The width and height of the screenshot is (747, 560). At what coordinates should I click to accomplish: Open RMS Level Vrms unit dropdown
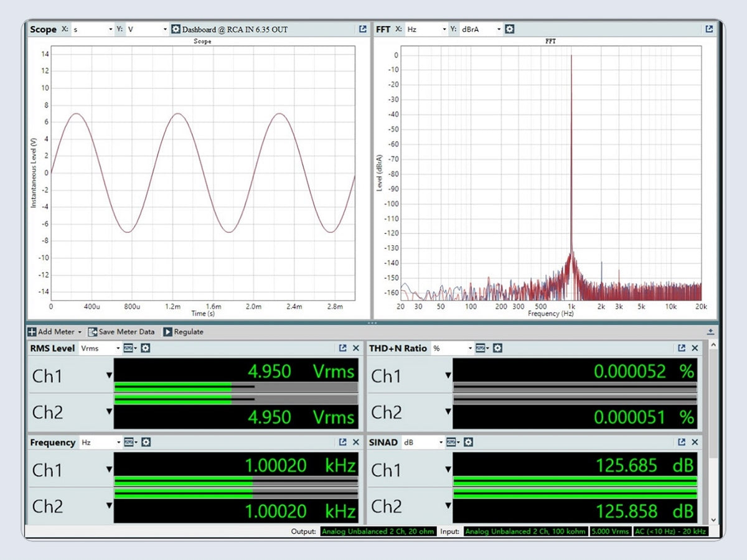(x=100, y=348)
